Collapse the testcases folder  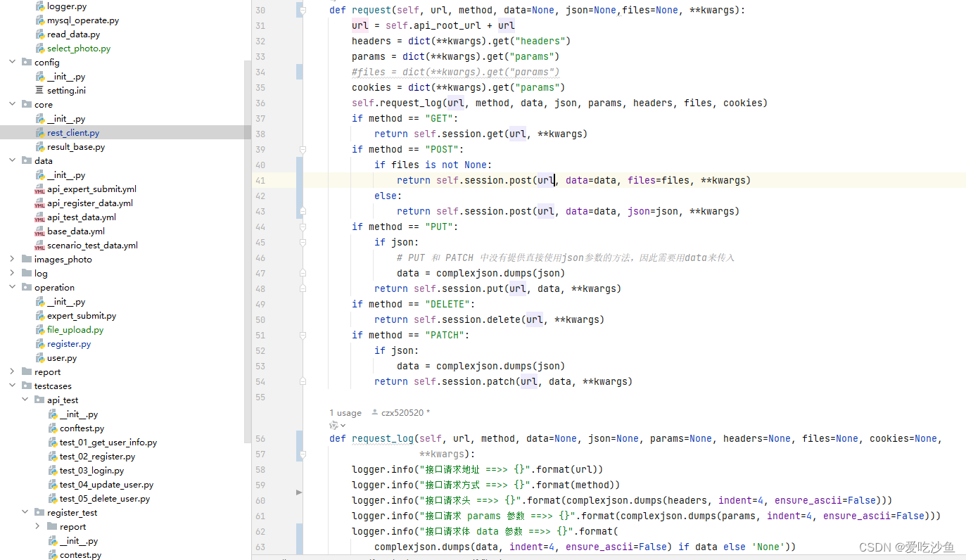(13, 386)
